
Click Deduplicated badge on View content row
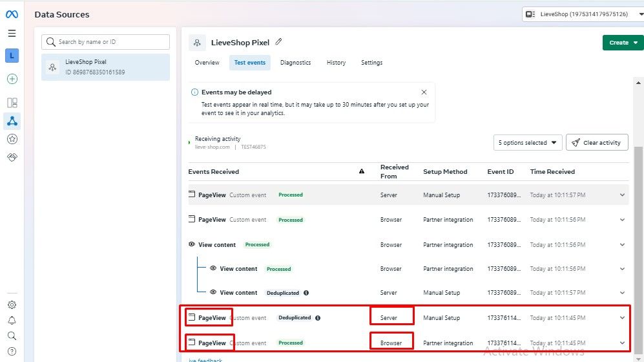click(282, 293)
